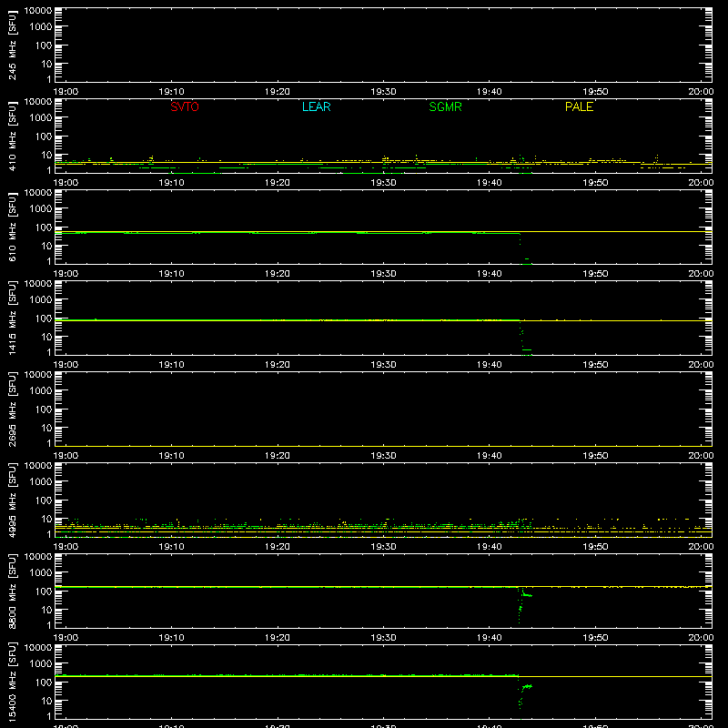The width and height of the screenshot is (728, 728).
Task: Click the 10 y-axis value of the 8800 MHz panel
Action: tap(46, 610)
